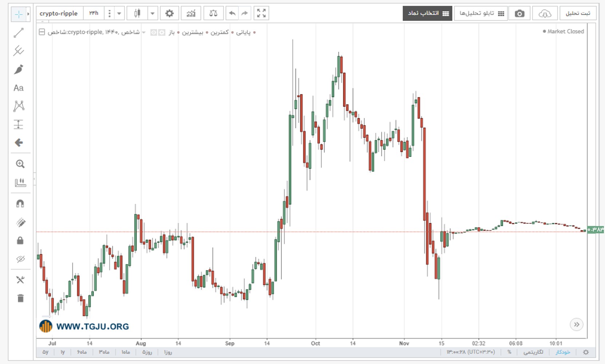
Task: Redo action with right arrow
Action: [244, 13]
